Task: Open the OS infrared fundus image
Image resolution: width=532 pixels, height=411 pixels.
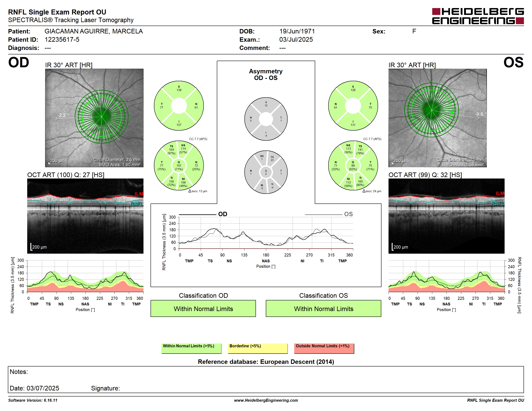Action: (x=437, y=118)
